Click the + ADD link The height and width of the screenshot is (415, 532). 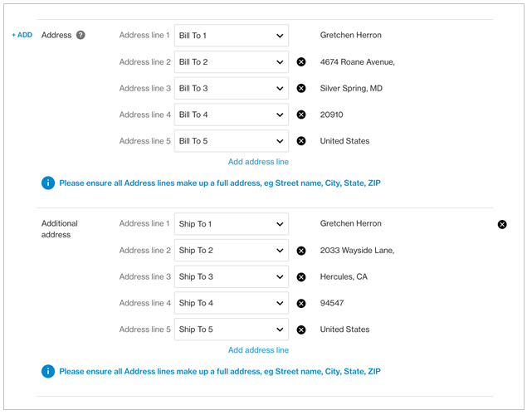tap(22, 36)
